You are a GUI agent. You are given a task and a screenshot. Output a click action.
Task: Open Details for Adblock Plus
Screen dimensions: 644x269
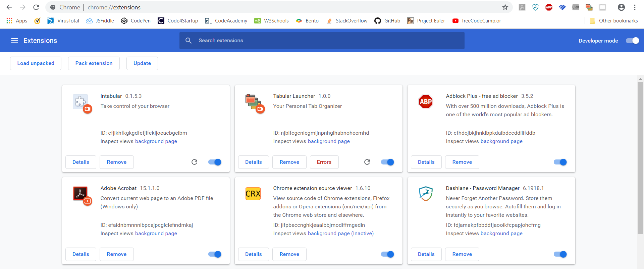tap(426, 162)
